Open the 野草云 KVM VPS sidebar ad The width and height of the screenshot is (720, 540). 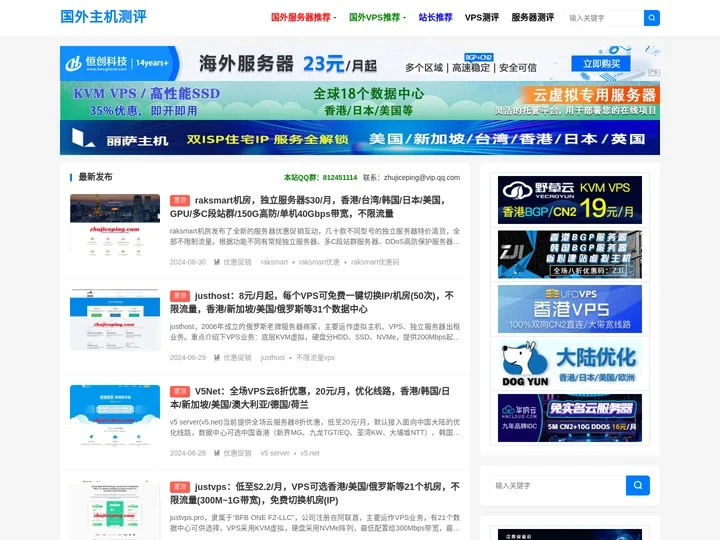click(570, 200)
